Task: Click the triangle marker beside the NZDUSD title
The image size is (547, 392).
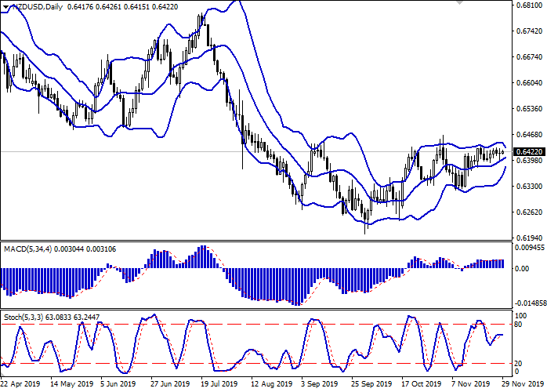Action: click(x=4, y=7)
